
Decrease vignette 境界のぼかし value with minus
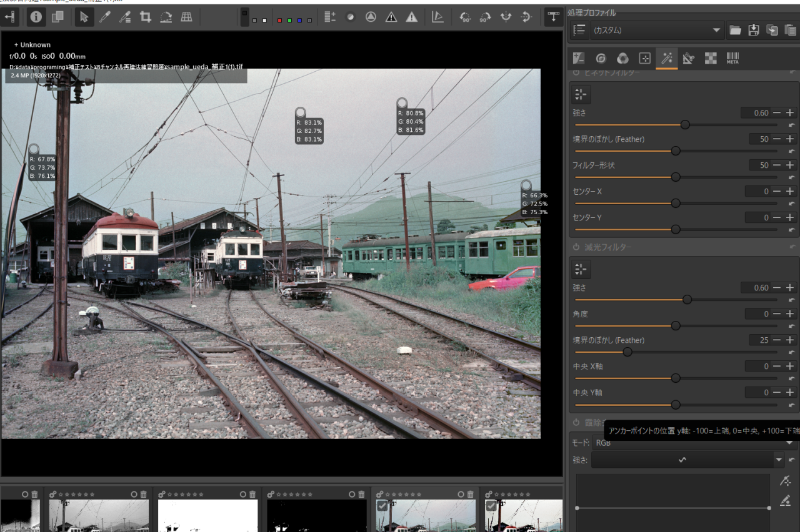tap(777, 139)
